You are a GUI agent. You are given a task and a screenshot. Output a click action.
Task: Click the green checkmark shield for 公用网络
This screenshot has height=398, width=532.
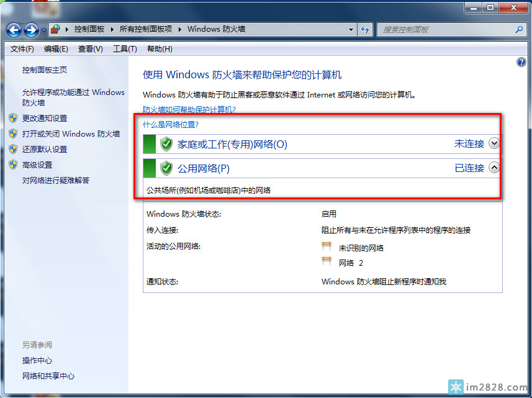[x=166, y=168]
